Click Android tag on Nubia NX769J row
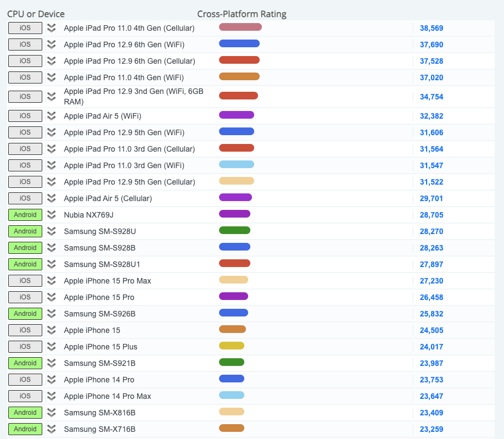 (25, 215)
